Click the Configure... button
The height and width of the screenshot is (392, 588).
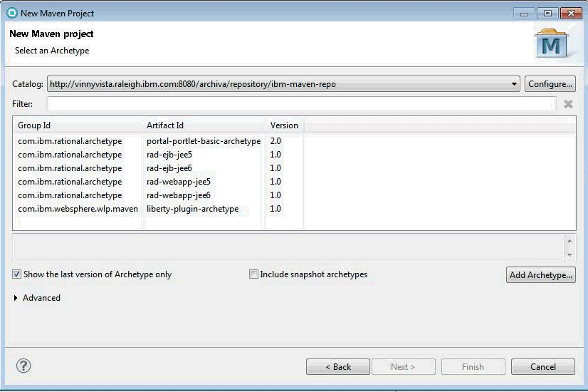[550, 84]
